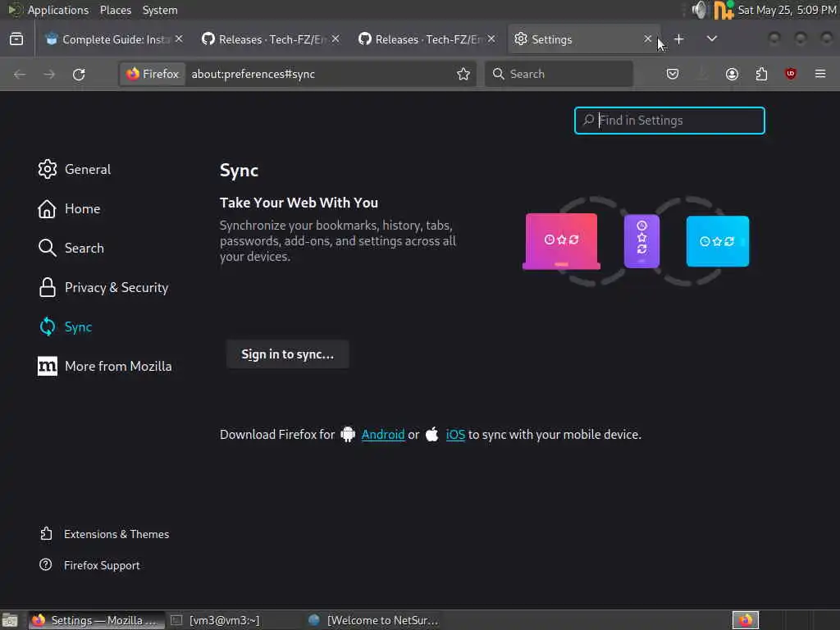List all tabs chevron
This screenshot has width=840, height=630.
point(711,39)
